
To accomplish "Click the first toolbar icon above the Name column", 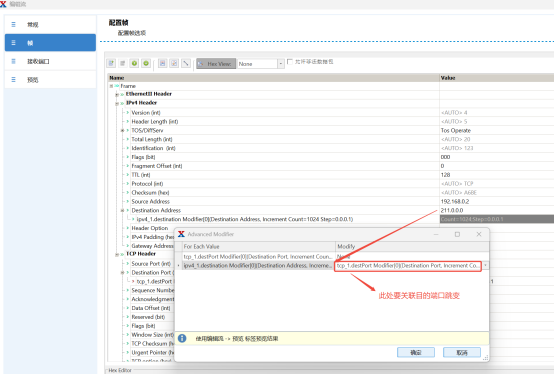I will pyautogui.click(x=111, y=63).
